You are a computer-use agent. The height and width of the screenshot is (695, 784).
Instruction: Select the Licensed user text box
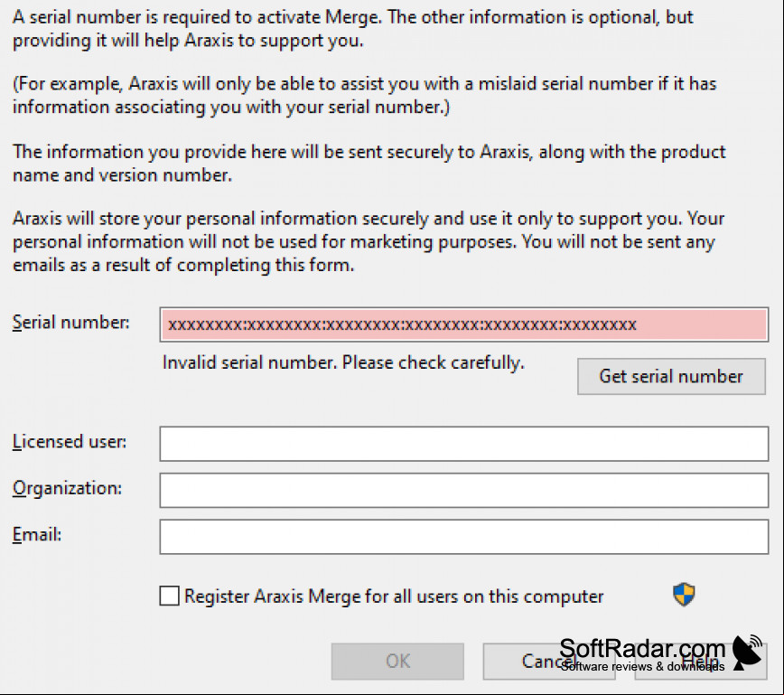[464, 444]
